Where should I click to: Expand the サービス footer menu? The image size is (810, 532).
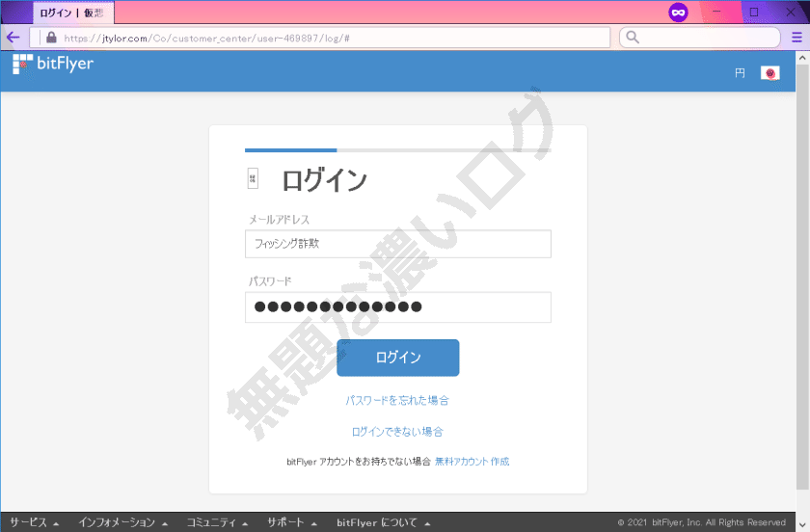click(x=34, y=522)
